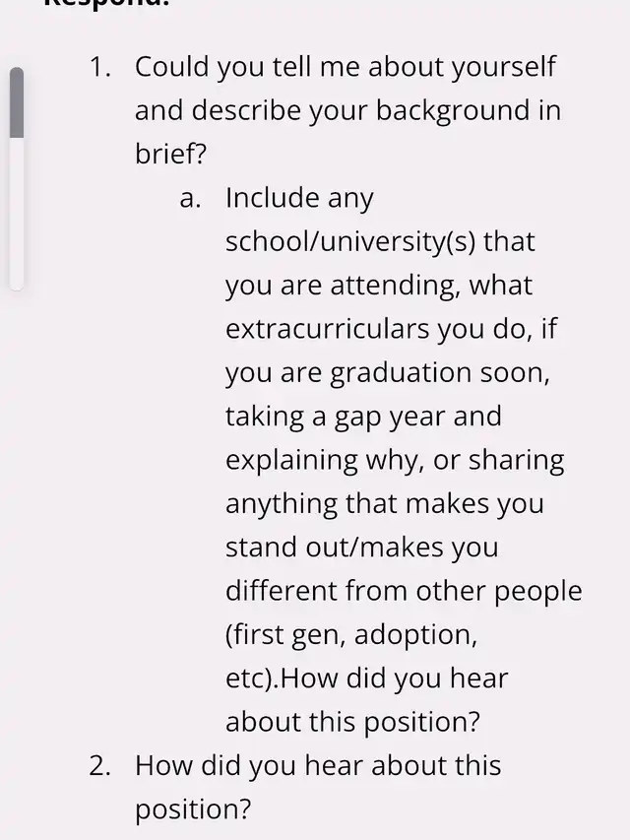Click the word "extracurriculars"
The height and width of the screenshot is (840, 630).
point(328,329)
